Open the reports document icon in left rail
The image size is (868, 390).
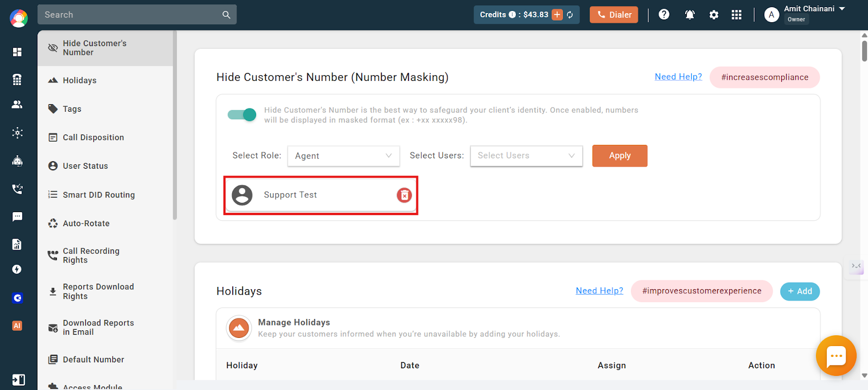pyautogui.click(x=17, y=244)
